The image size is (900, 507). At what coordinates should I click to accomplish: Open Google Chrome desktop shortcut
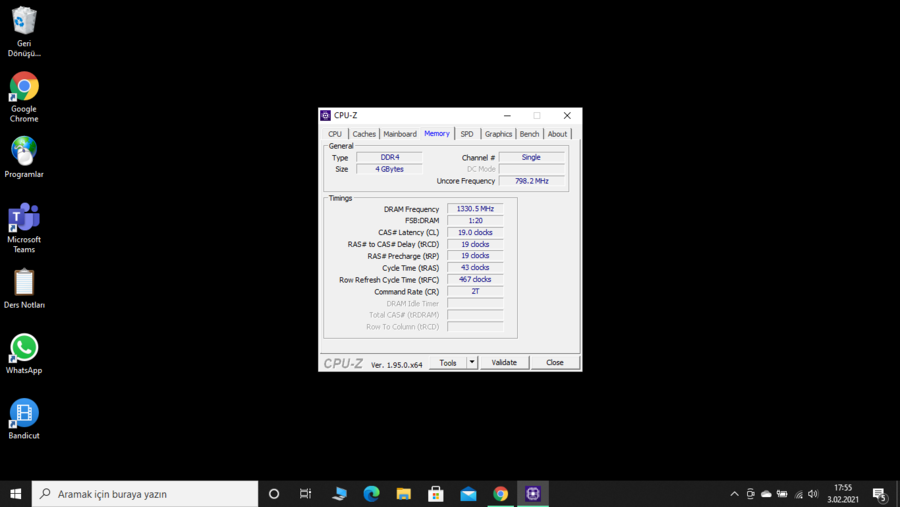(24, 87)
